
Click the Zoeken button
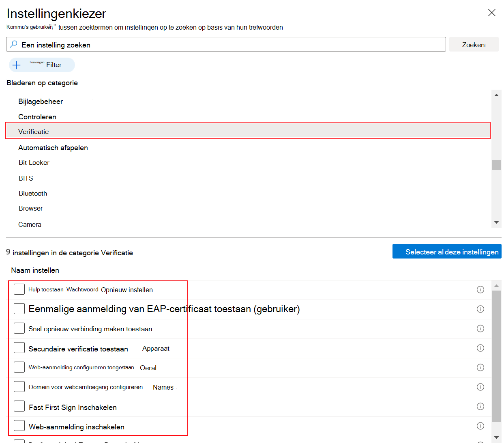pyautogui.click(x=474, y=44)
